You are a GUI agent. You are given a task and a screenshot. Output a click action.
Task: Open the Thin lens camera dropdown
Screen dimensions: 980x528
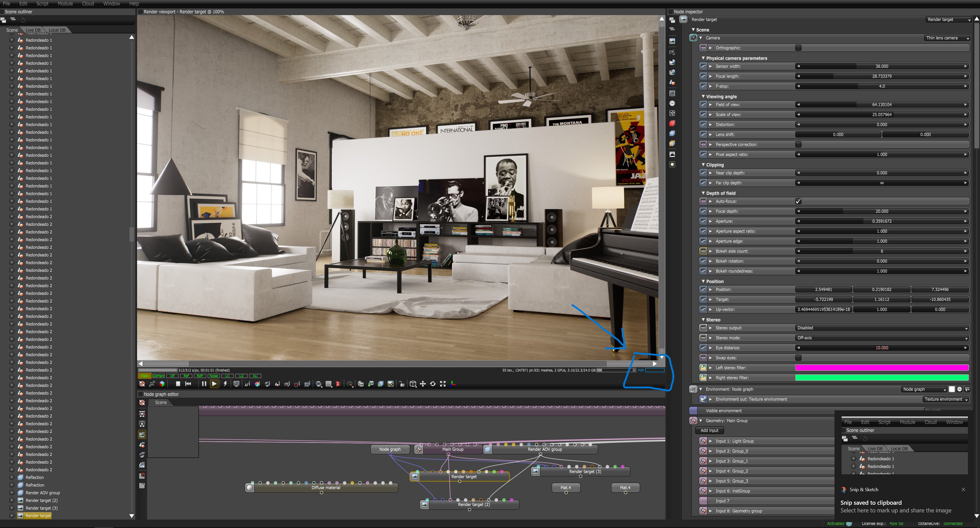(946, 38)
